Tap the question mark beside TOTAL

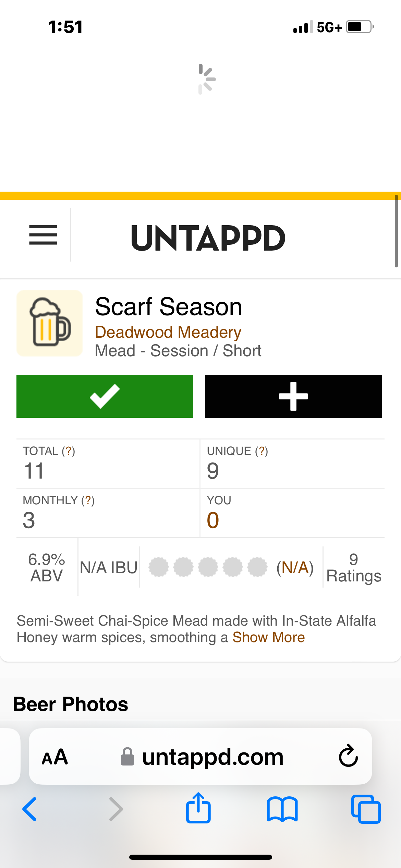(x=69, y=451)
